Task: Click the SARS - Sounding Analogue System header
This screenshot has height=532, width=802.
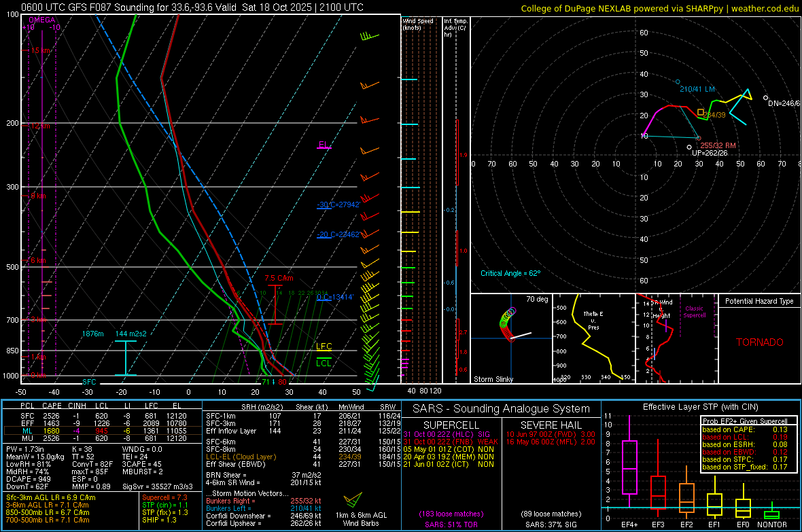Action: point(501,409)
